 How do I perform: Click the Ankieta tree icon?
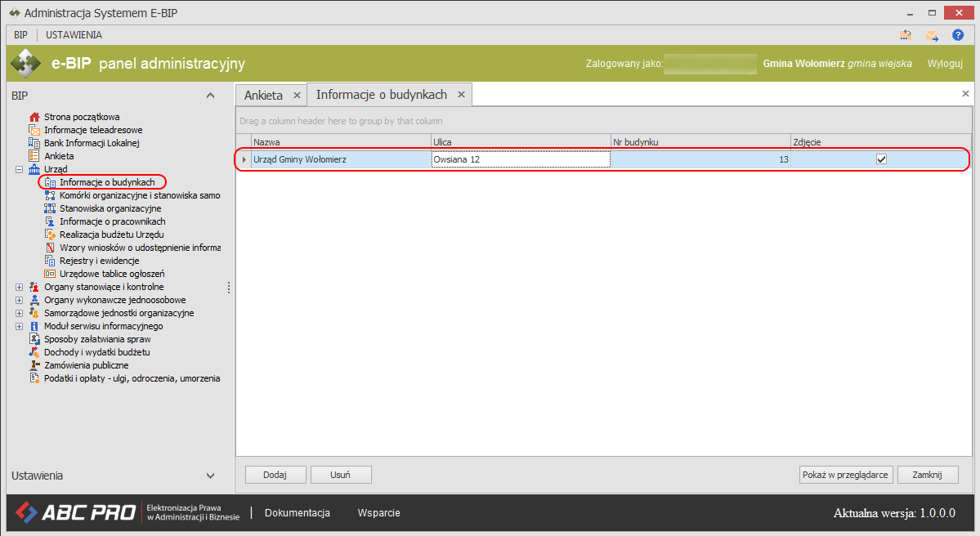point(34,156)
